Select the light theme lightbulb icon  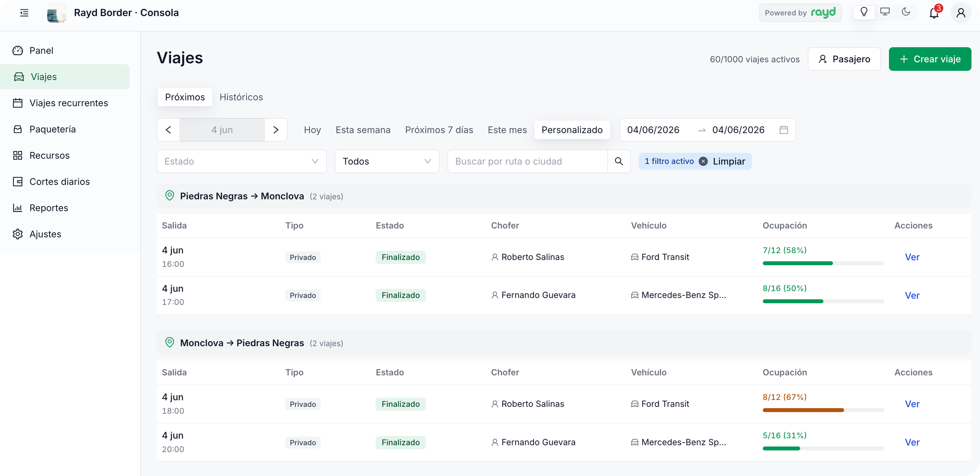(864, 12)
